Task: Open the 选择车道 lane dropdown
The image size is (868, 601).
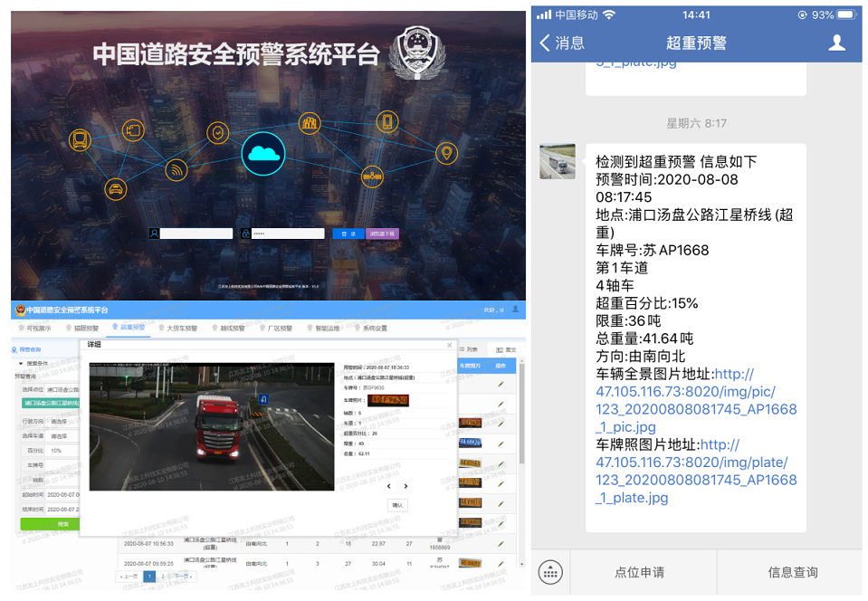Action: [x=63, y=435]
